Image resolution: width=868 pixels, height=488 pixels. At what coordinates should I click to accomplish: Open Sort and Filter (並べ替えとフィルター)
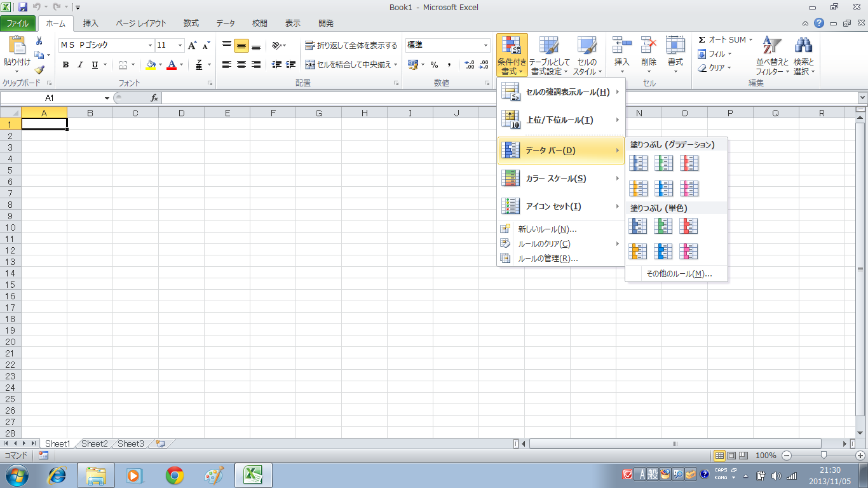pos(772,56)
